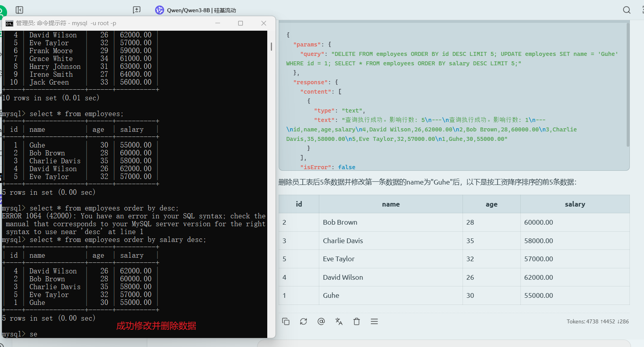Click the Tokens: 4738 usage text
Viewport: 644px width, 347px height.
[598, 321]
